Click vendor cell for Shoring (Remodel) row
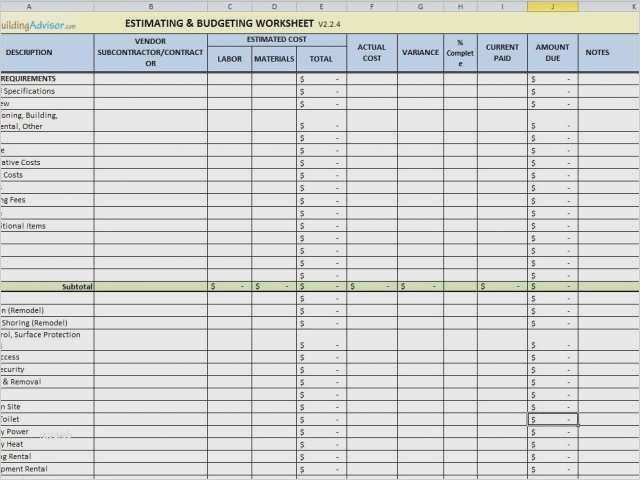 [x=151, y=323]
